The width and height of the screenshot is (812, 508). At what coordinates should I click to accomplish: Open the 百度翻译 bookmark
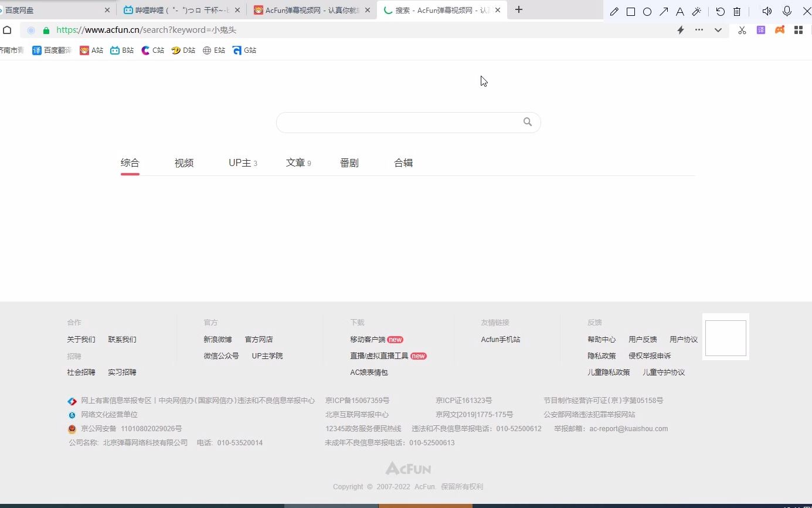52,50
